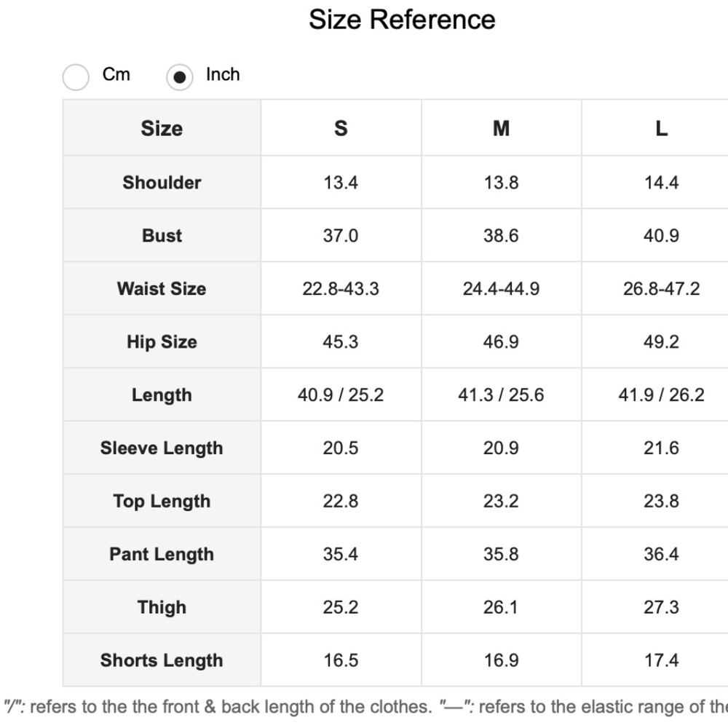
Task: Click the Cm label text
Action: [116, 74]
